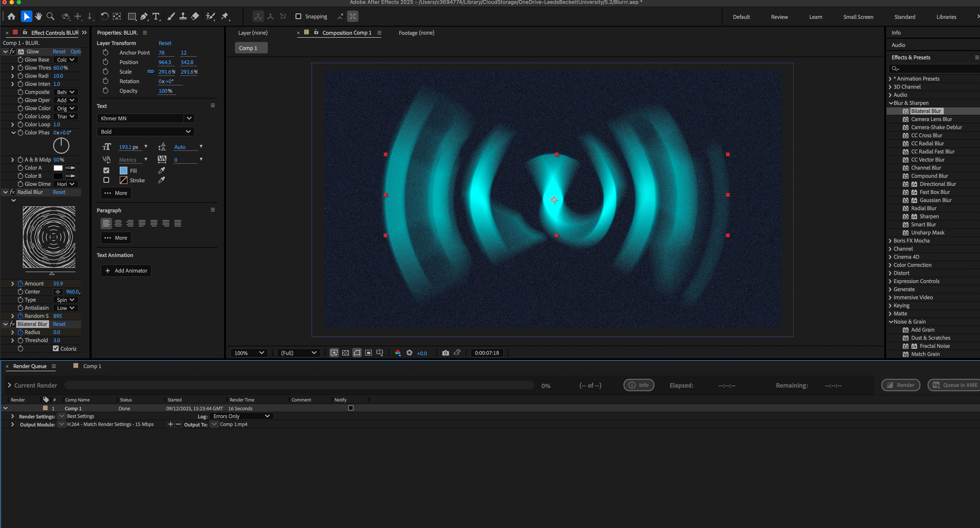Select the Pen tool
This screenshot has height=528, width=980.
coord(144,17)
